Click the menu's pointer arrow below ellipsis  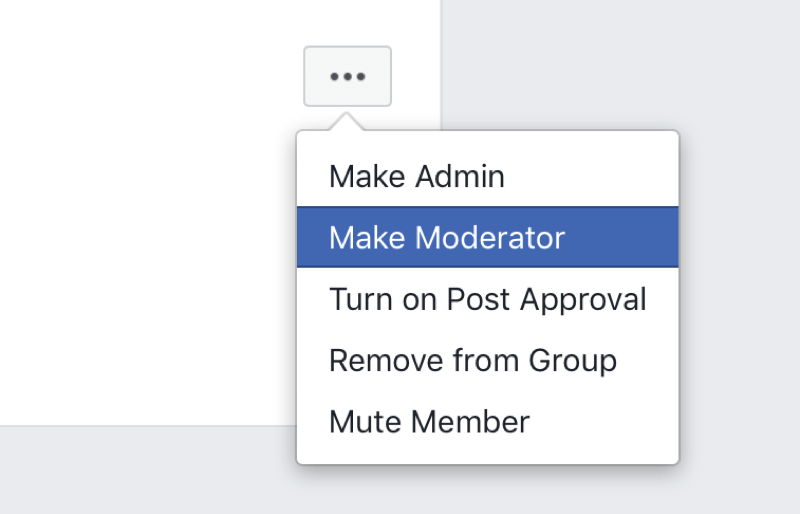(346, 123)
